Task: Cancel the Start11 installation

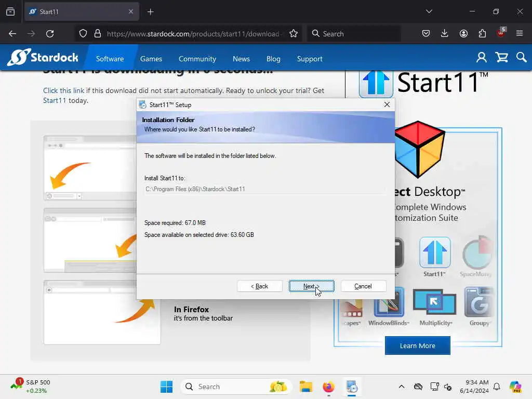Action: pyautogui.click(x=363, y=286)
